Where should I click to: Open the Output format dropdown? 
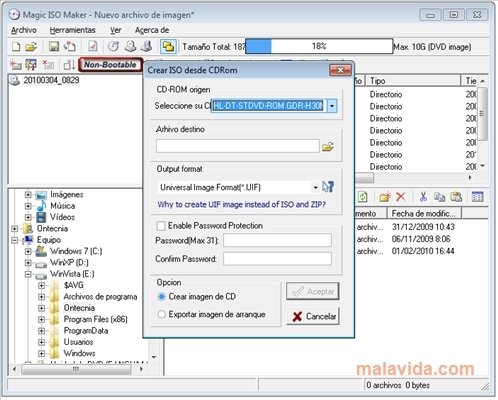click(x=315, y=187)
